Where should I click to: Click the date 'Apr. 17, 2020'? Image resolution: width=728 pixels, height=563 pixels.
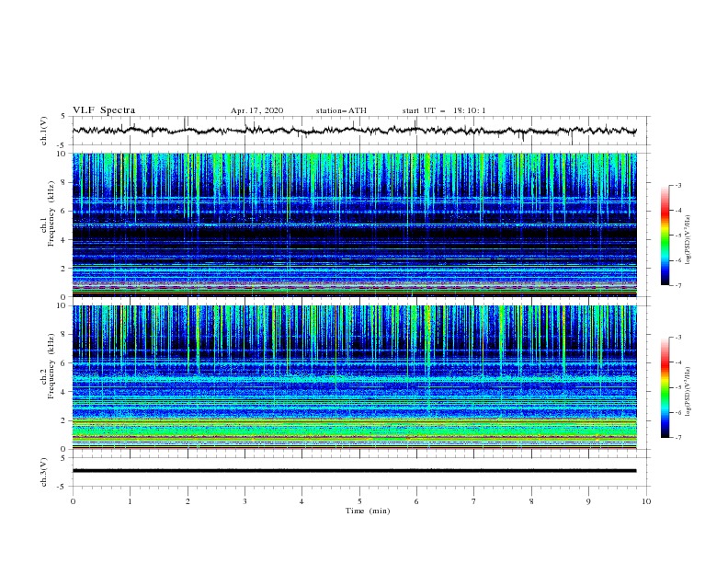[x=256, y=110]
